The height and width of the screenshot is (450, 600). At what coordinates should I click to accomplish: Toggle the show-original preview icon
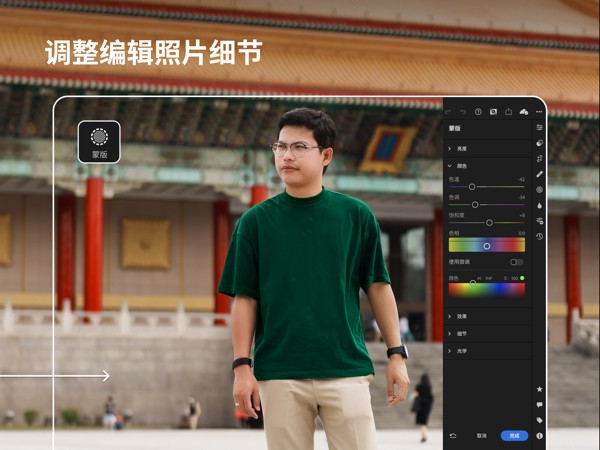(x=493, y=111)
